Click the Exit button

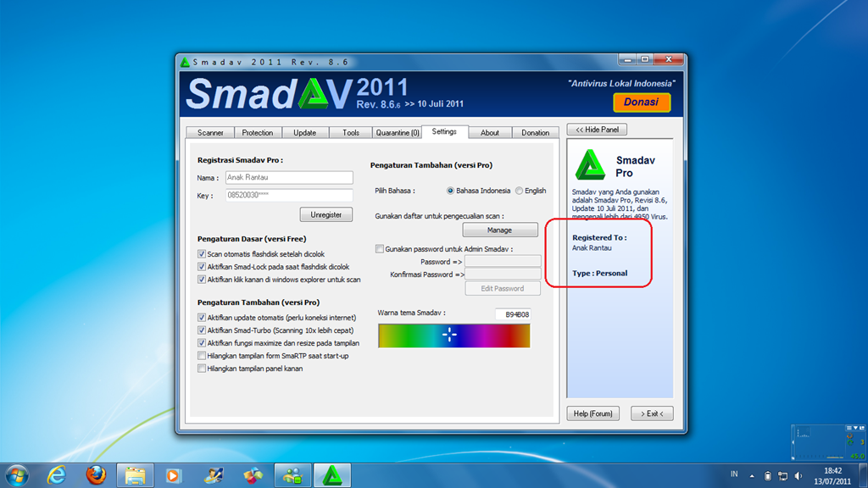(652, 413)
